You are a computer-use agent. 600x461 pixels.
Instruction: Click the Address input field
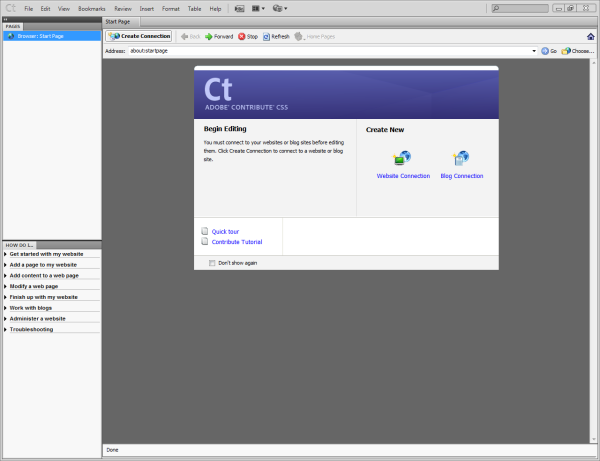(329, 51)
